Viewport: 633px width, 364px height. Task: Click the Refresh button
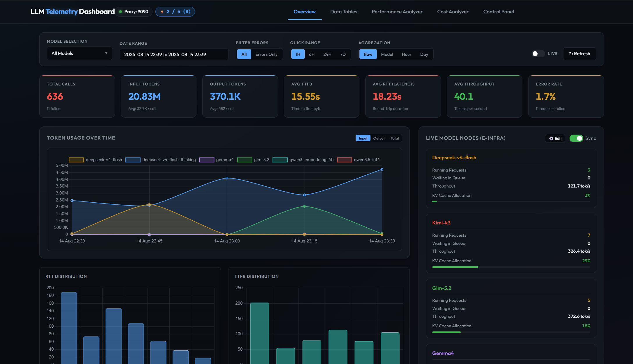[x=579, y=54]
